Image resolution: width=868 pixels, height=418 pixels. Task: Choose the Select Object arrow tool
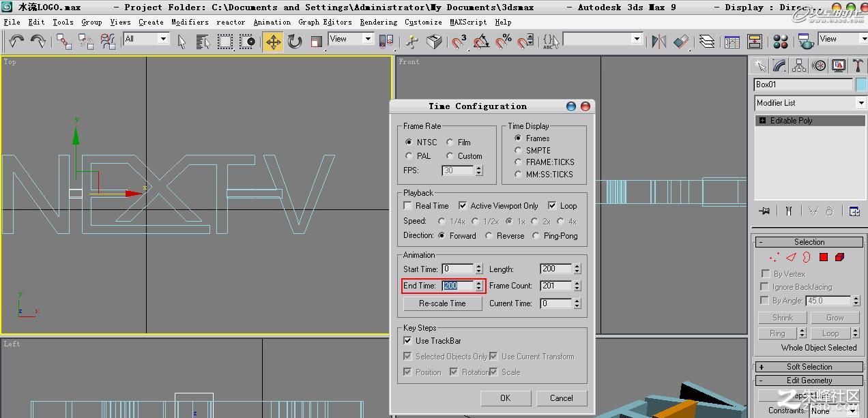182,42
